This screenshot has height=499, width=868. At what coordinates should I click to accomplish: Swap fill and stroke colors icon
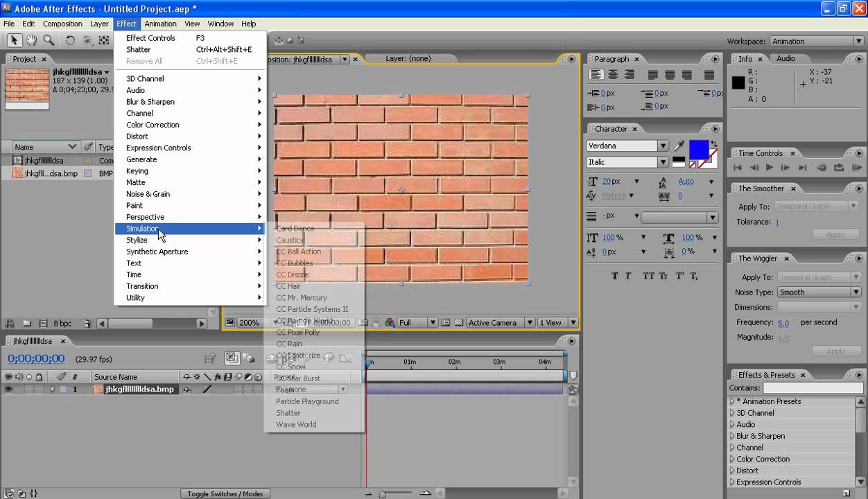coord(713,144)
